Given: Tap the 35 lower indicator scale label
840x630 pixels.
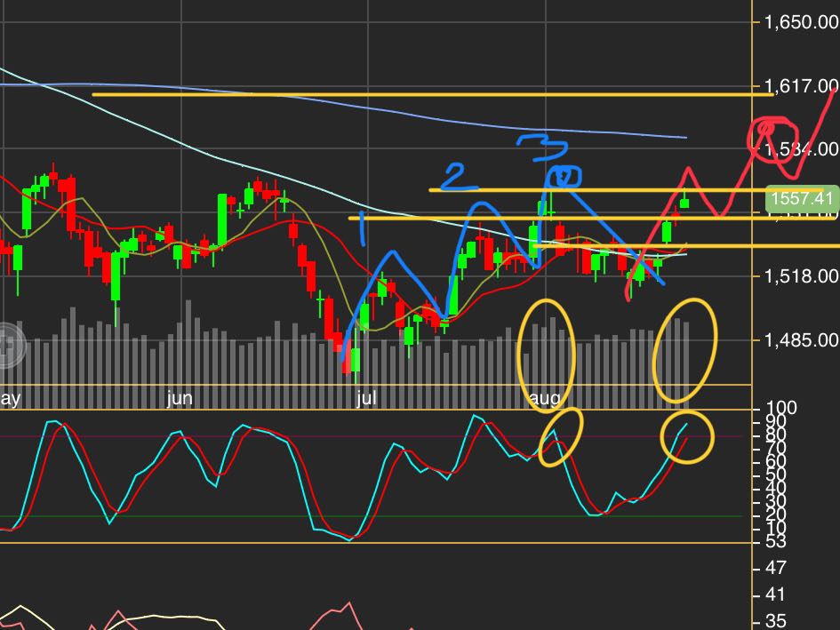Looking at the screenshot, I should click(775, 621).
